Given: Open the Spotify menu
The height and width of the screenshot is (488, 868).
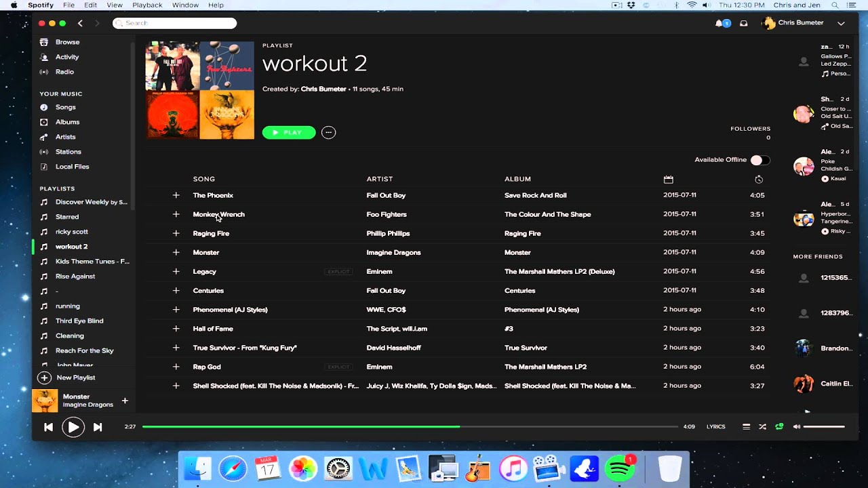Looking at the screenshot, I should 41,5.
